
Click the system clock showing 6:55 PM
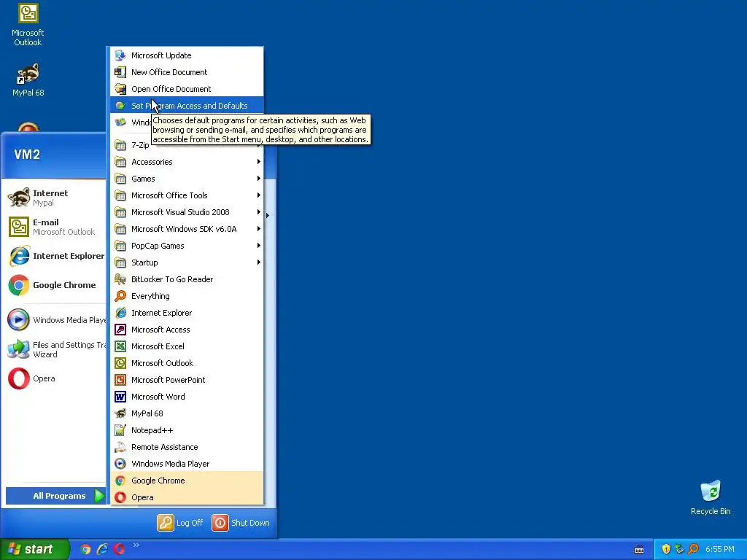720,550
